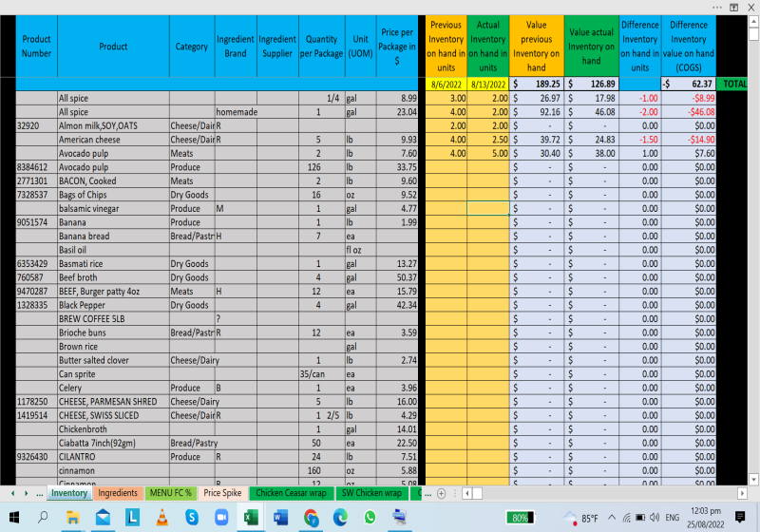Open File Explorer in the taskbar
Screen dimensions: 760x532
[x=74, y=518]
